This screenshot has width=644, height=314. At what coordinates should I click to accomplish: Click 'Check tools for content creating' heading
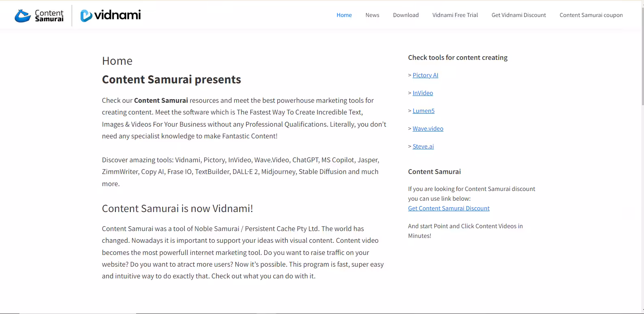458,57
